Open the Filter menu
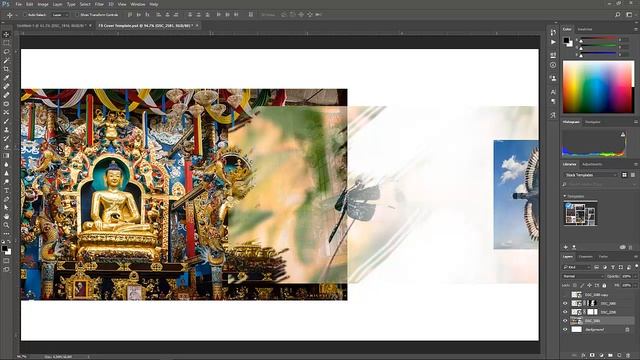The width and height of the screenshot is (640, 360). click(x=99, y=4)
